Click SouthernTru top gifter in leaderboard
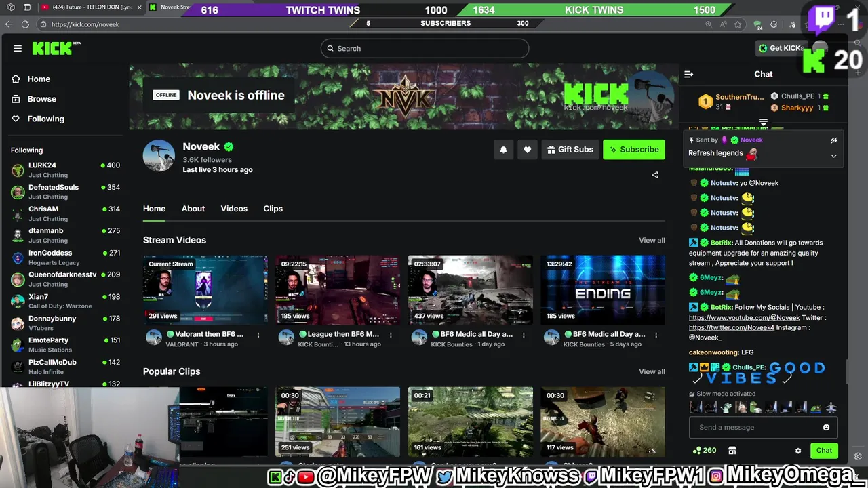 coord(731,102)
